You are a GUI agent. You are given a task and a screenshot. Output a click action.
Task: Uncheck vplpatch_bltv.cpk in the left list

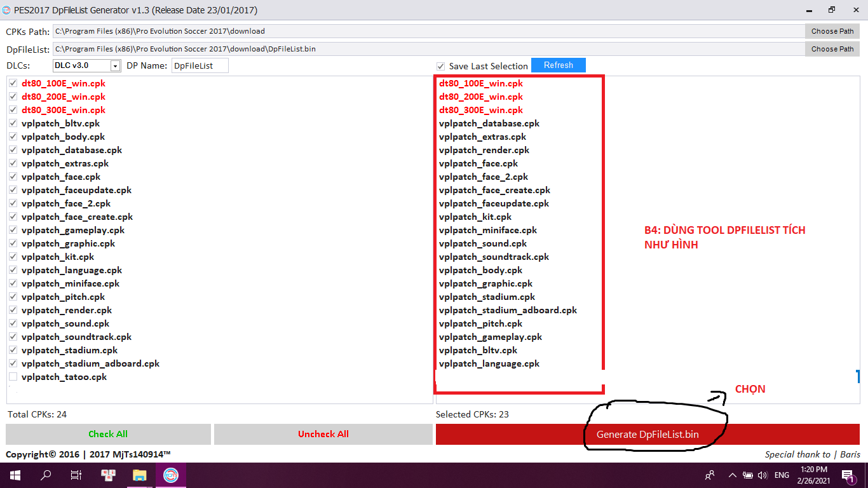point(13,123)
